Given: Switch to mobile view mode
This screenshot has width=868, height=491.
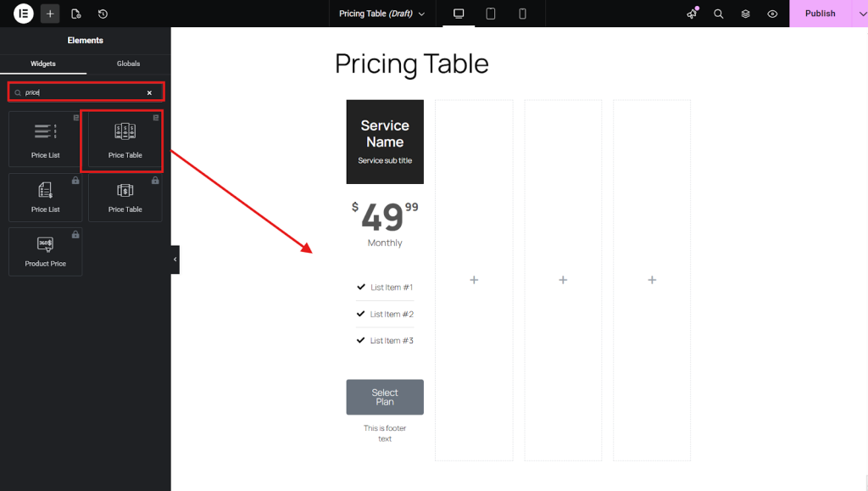Looking at the screenshot, I should click(522, 14).
